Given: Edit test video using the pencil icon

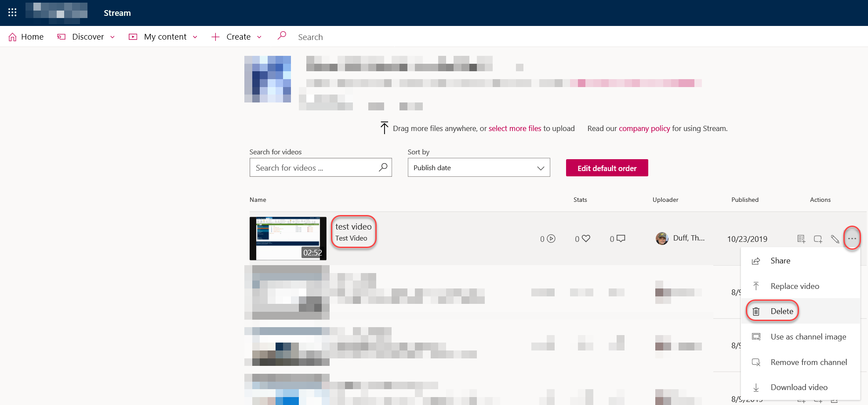Looking at the screenshot, I should pyautogui.click(x=835, y=238).
